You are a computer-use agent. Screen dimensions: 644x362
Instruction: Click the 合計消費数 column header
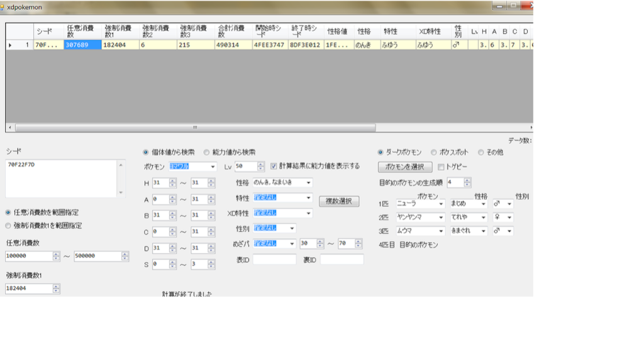(233, 31)
